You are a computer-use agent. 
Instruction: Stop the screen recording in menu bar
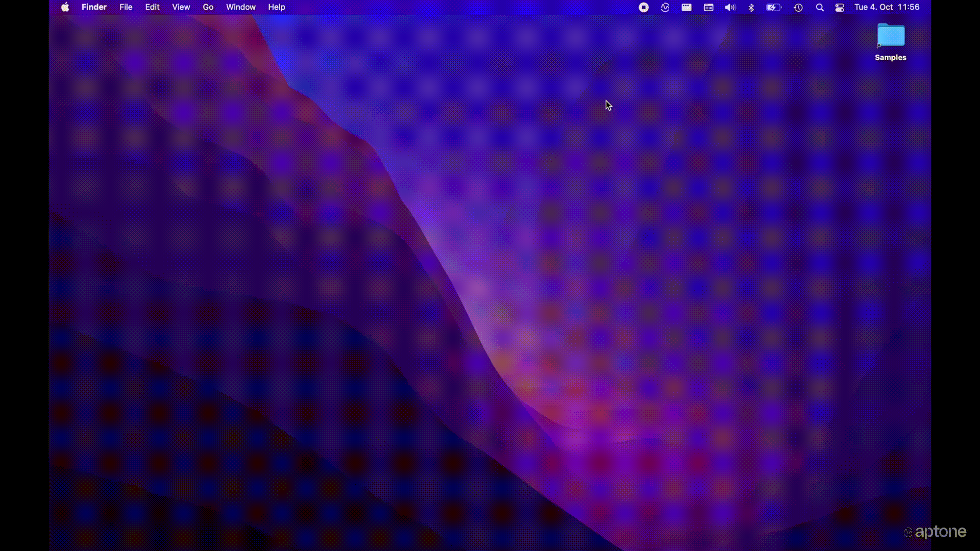(x=644, y=7)
